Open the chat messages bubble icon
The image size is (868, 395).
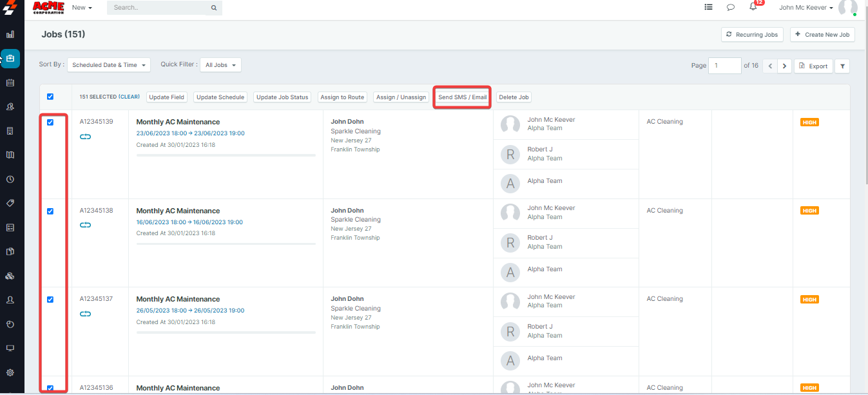(x=731, y=8)
